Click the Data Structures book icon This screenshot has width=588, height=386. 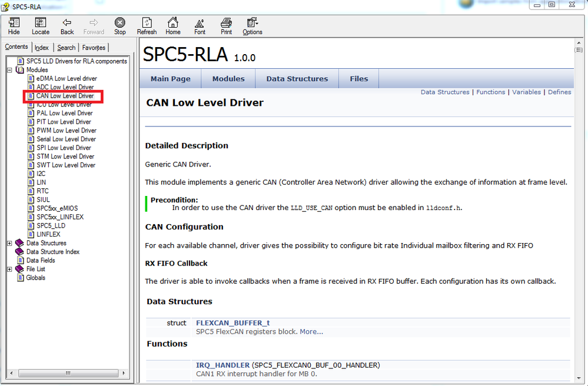pos(19,243)
